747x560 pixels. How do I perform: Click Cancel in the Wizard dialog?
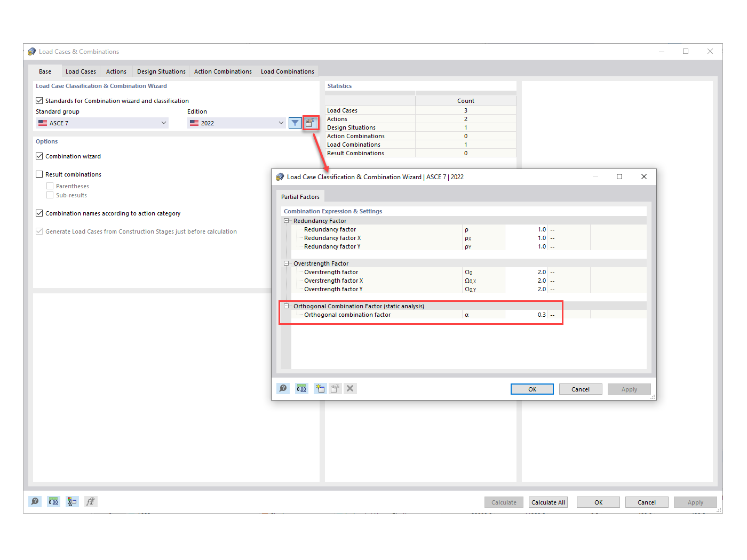[581, 389]
